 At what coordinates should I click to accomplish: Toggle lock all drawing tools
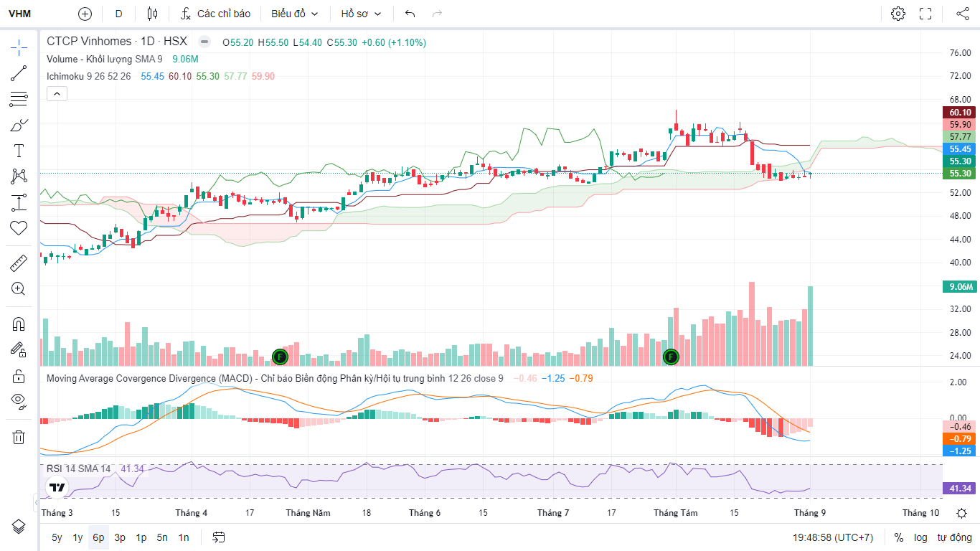pos(19,376)
